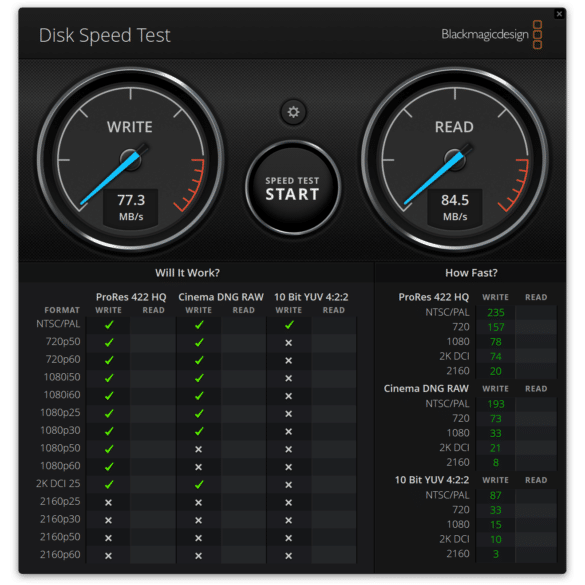Click ProRes 1080 write value 78
Viewport: 585px width, 585px height.
(x=496, y=342)
